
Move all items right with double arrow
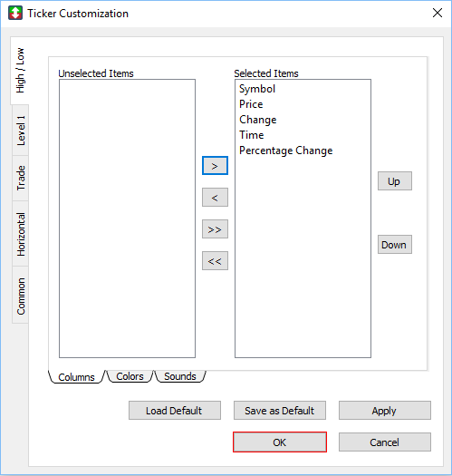pos(215,228)
